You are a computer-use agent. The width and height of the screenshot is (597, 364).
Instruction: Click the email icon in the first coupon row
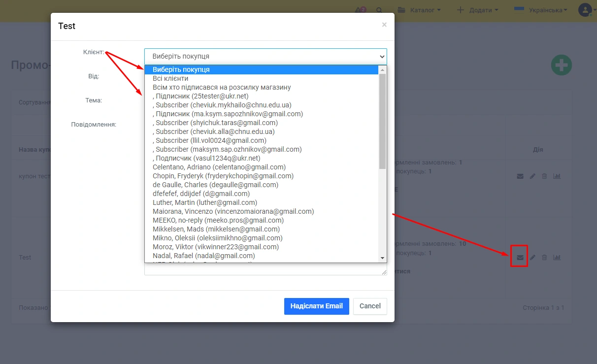[520, 176]
